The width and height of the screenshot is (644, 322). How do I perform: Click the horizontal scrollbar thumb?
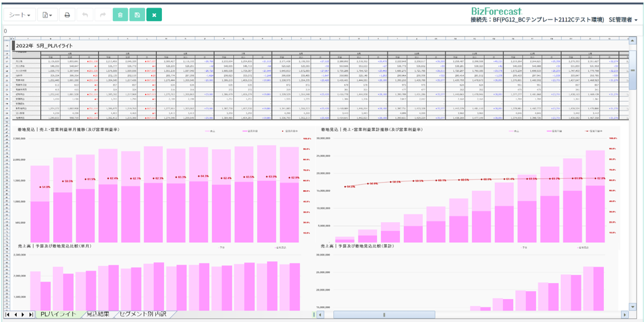click(x=384, y=315)
